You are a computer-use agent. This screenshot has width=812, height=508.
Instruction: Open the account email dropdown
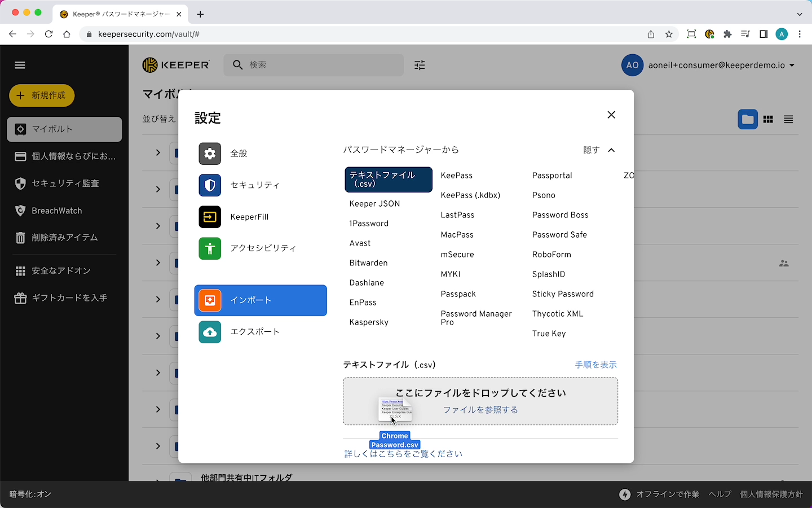792,65
